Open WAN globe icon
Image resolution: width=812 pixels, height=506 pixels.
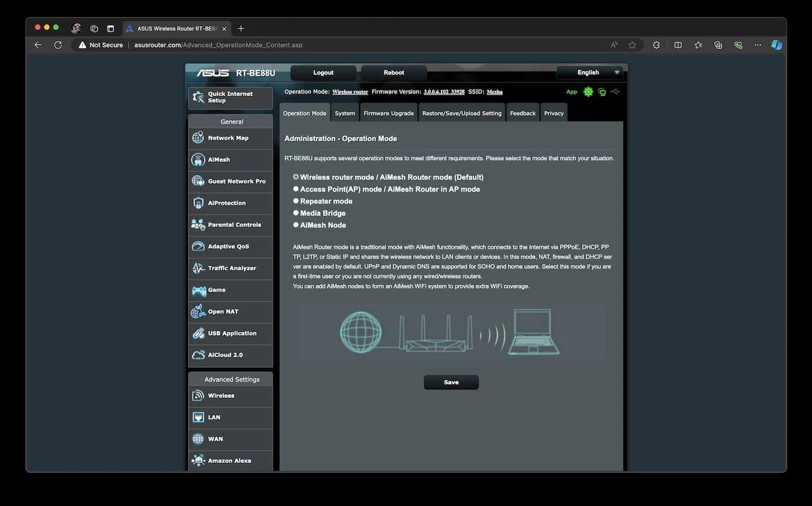198,439
